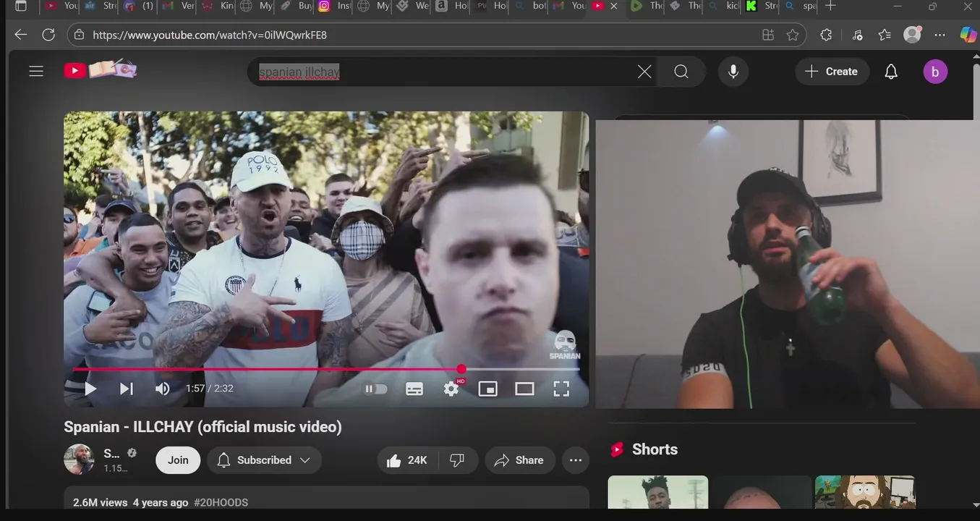The image size is (980, 521).
Task: Reload the page
Action: pyautogui.click(x=48, y=35)
